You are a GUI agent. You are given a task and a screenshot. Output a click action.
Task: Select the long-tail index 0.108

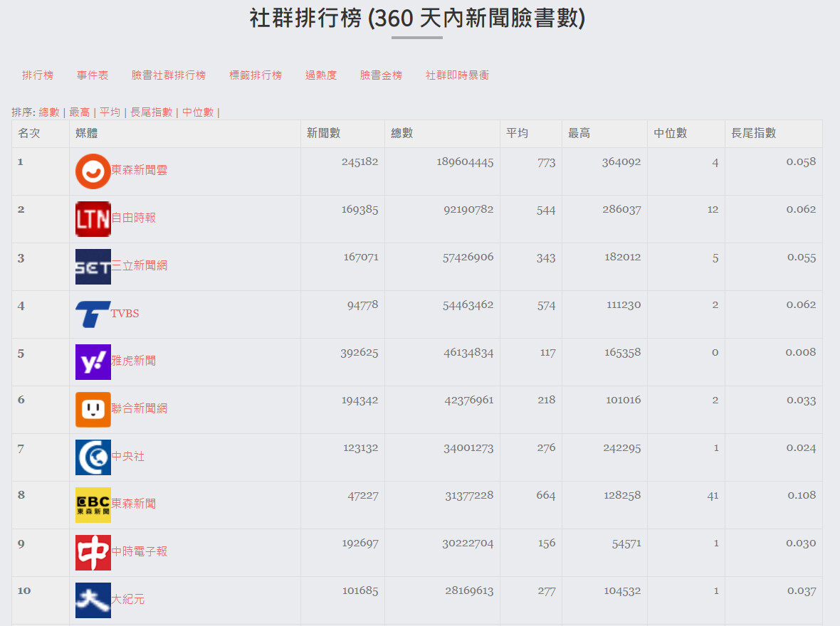[x=802, y=495]
